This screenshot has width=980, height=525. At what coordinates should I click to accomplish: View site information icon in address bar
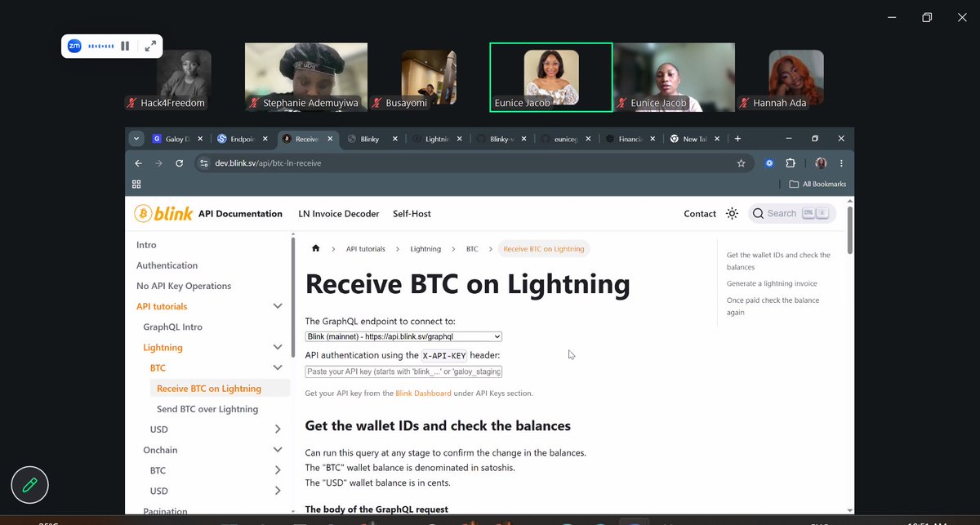[x=204, y=163]
